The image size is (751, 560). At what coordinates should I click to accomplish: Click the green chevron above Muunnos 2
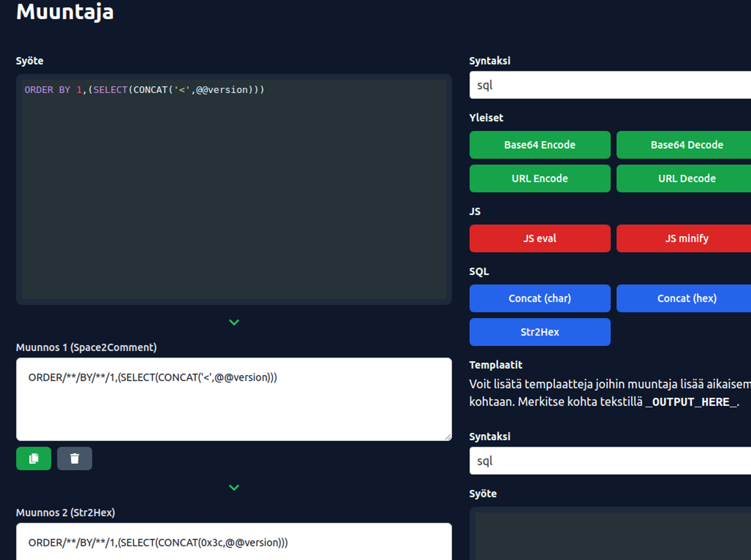pyautogui.click(x=234, y=487)
